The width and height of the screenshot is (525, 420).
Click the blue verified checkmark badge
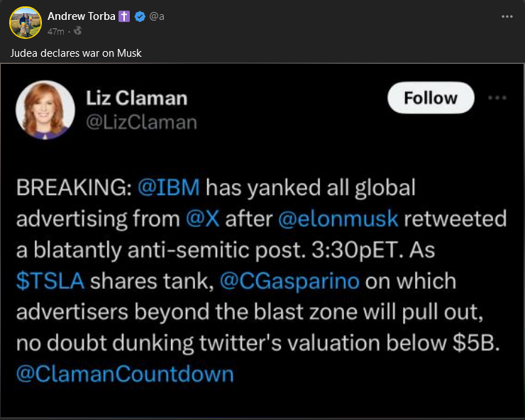[x=140, y=16]
